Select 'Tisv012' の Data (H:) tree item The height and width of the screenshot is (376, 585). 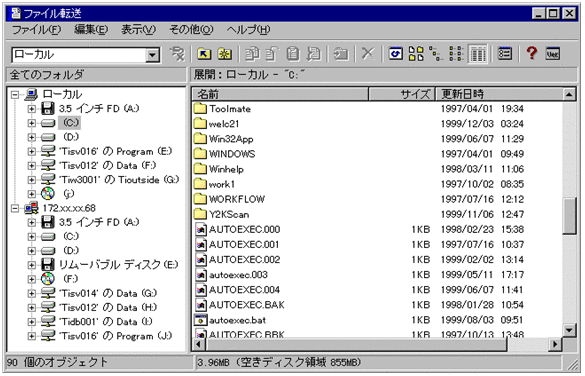(x=108, y=307)
